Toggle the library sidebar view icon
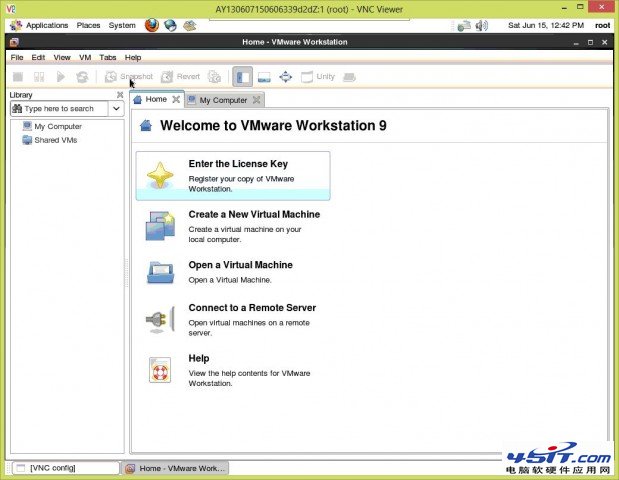 [x=242, y=77]
